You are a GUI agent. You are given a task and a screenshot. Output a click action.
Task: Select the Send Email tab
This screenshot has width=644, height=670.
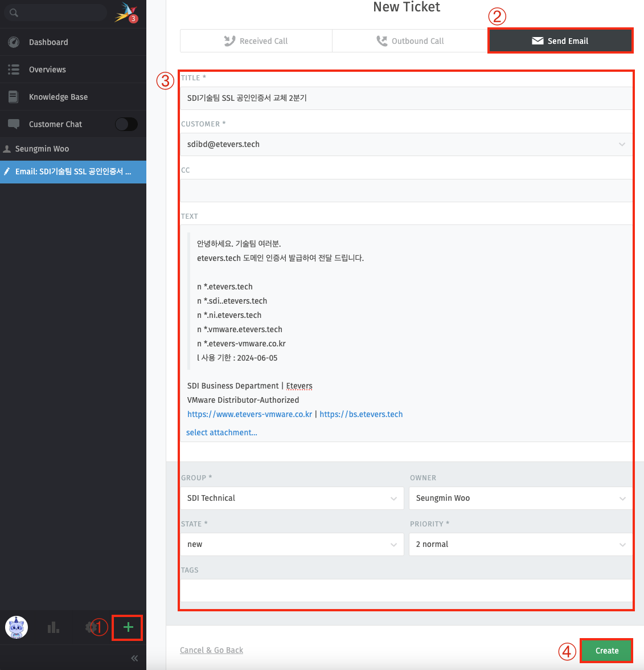point(560,41)
